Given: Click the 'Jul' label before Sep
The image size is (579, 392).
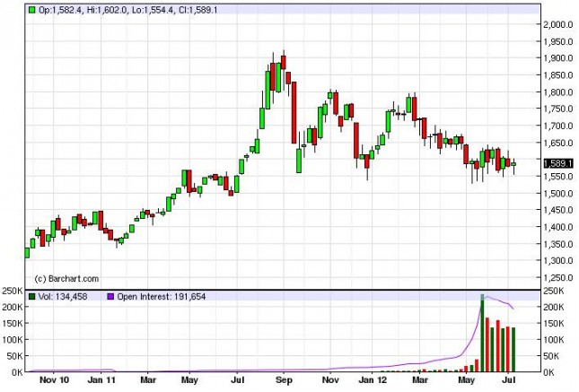Looking at the screenshot, I should click(237, 380).
